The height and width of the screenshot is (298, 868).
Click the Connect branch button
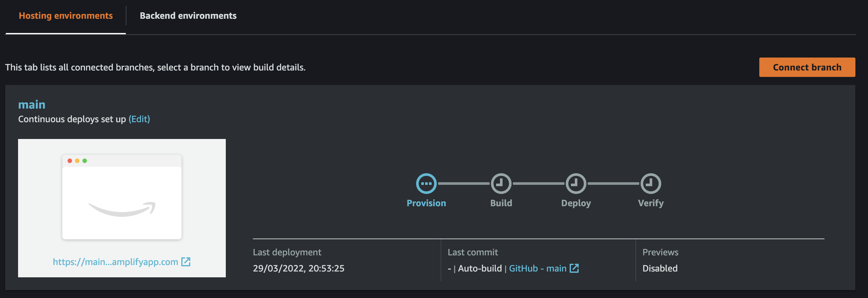pos(807,67)
